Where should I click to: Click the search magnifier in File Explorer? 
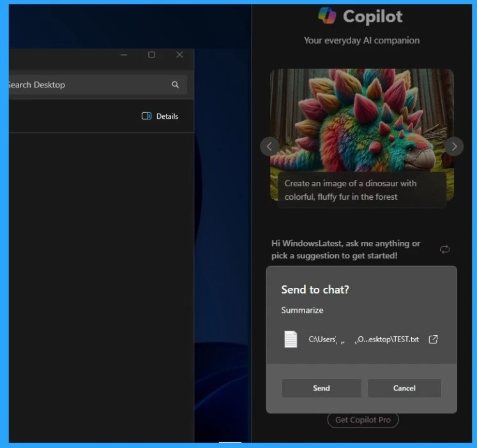pyautogui.click(x=175, y=84)
